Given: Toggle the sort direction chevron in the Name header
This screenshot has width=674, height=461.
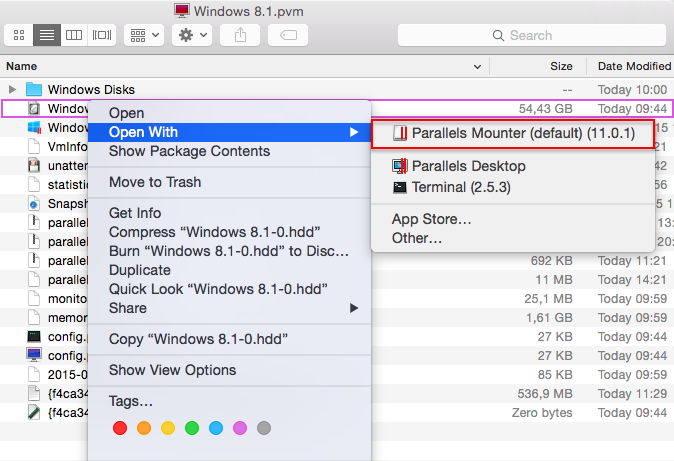Looking at the screenshot, I should click(477, 67).
